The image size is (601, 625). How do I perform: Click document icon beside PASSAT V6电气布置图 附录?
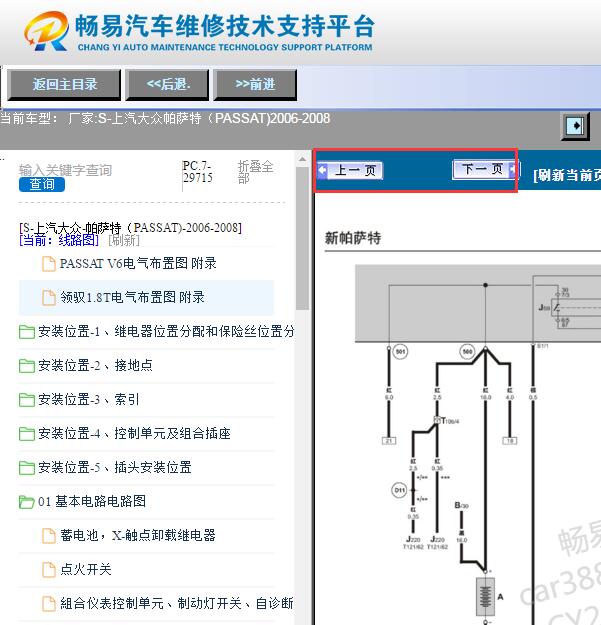49,264
